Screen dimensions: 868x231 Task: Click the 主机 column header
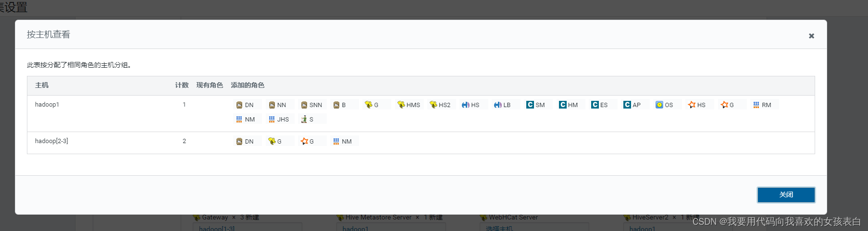coord(42,85)
